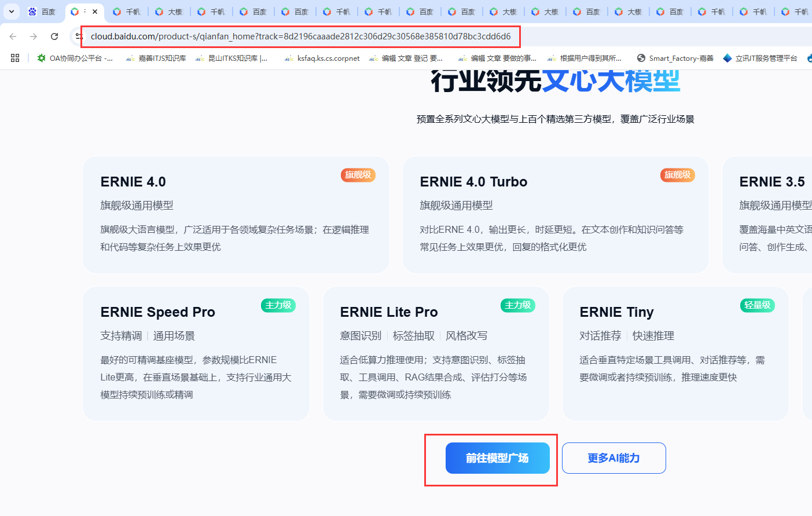
Task: Open OA协同办公平台 bookmark
Action: pyautogui.click(x=75, y=58)
